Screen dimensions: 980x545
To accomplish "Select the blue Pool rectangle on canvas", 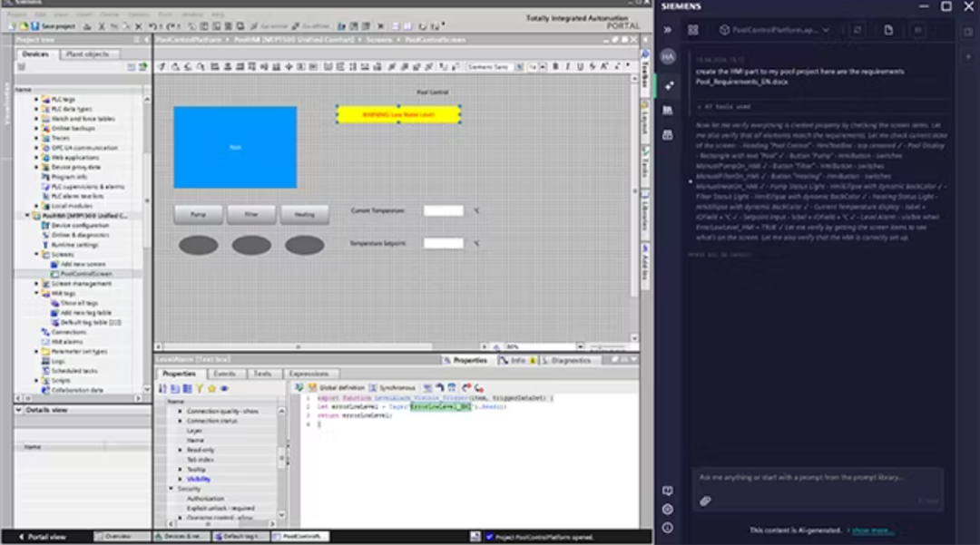I will tap(235, 147).
